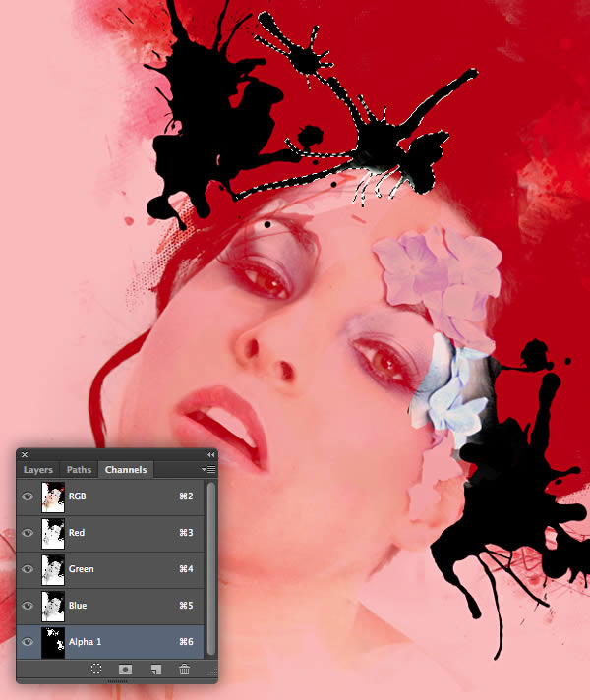Select the Red channel name
This screenshot has height=700, width=590.
(77, 533)
